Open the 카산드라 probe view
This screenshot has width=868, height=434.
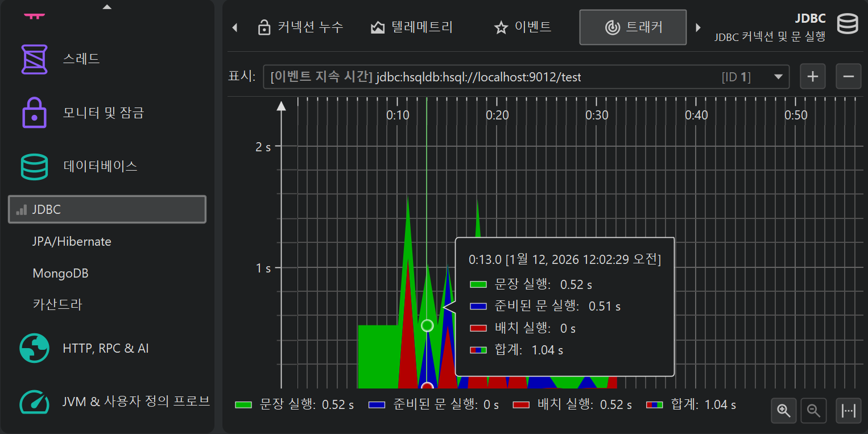57,305
